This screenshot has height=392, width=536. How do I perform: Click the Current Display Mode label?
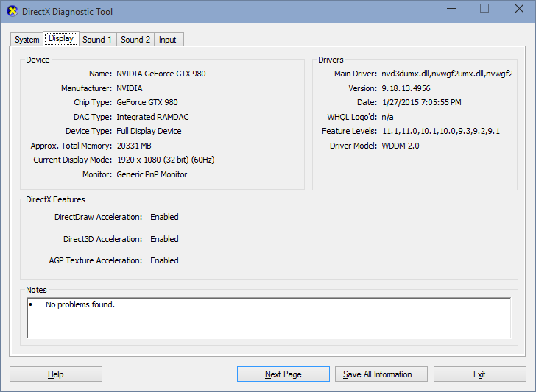point(72,160)
